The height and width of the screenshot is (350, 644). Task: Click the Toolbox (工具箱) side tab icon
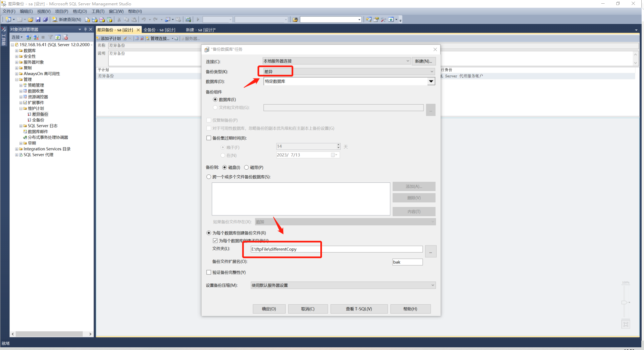[4, 36]
